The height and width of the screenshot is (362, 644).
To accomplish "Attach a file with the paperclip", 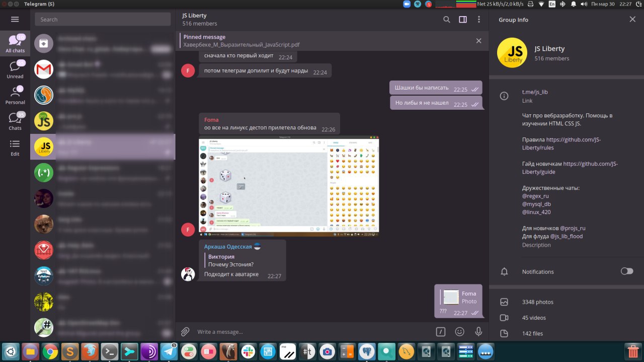I will [x=185, y=332].
